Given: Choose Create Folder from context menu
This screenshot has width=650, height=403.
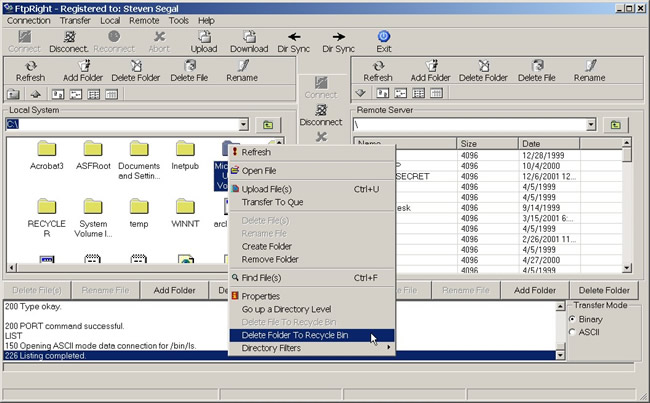Looking at the screenshot, I should pyautogui.click(x=312, y=246).
